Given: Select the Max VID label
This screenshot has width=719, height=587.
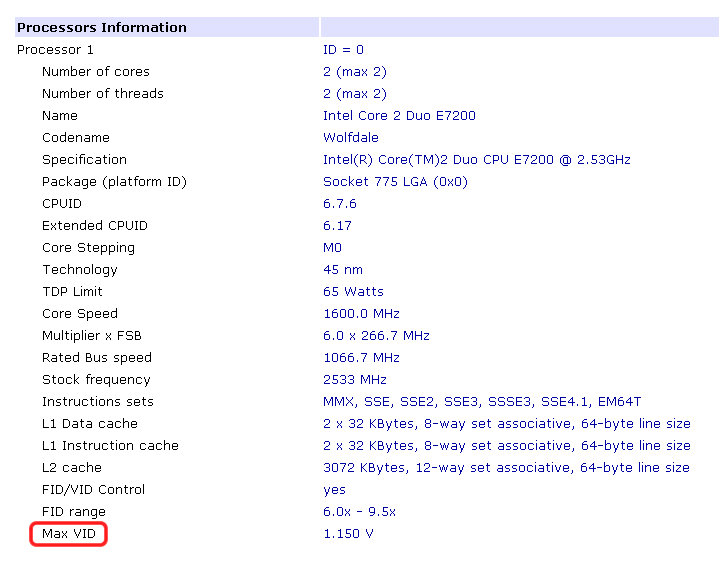Looking at the screenshot, I should 69,534.
